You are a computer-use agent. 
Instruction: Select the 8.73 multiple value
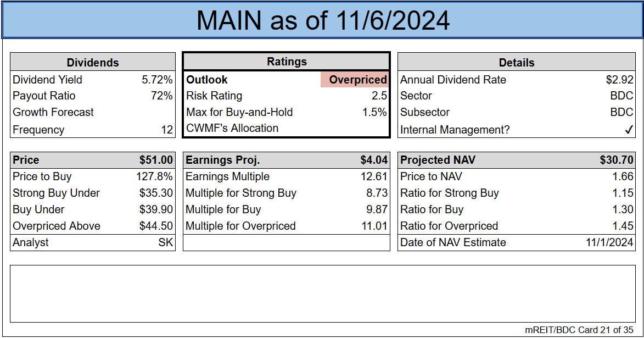point(377,193)
